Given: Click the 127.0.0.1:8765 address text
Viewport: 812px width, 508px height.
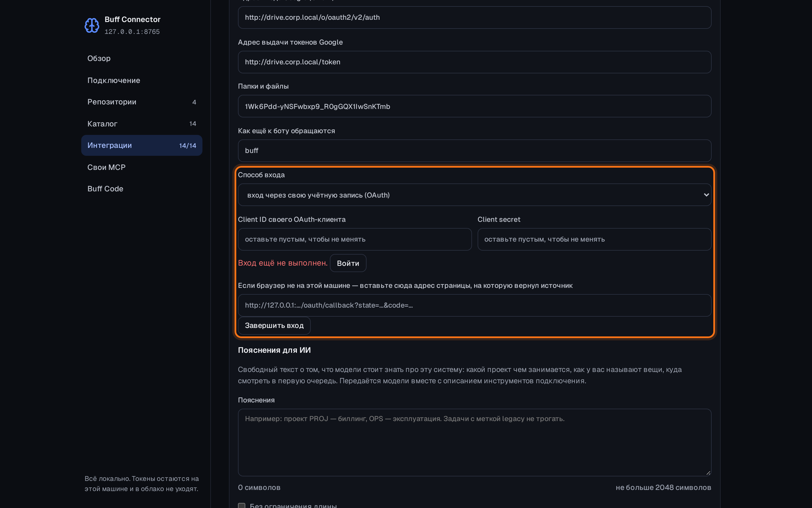Looking at the screenshot, I should tap(132, 32).
